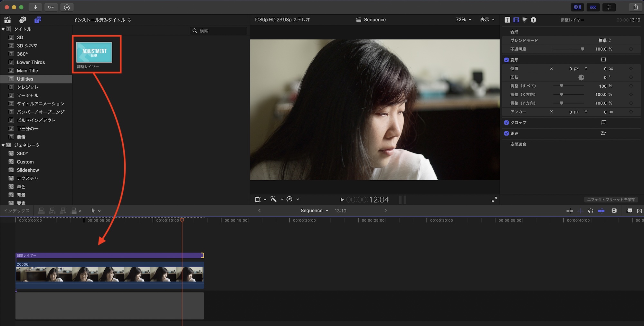This screenshot has height=326, width=644.
Task: Open the Share export icon
Action: [x=635, y=7]
